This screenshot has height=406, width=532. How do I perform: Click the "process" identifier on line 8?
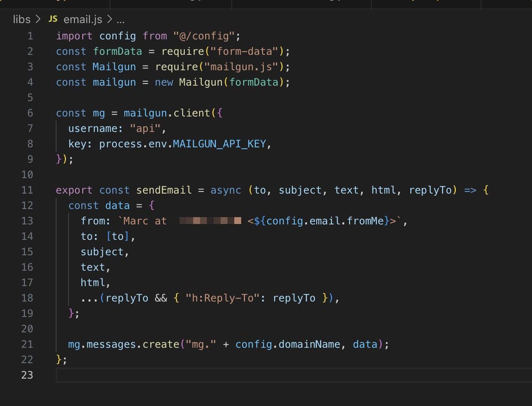pos(121,144)
